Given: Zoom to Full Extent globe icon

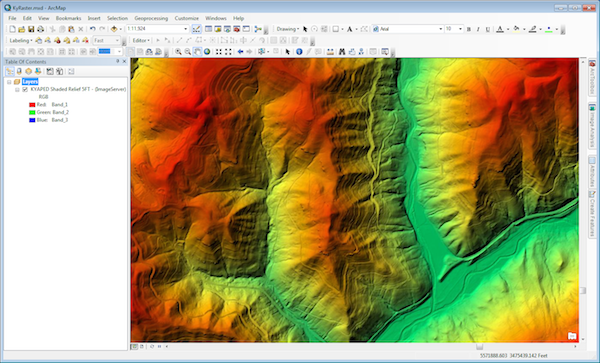Looking at the screenshot, I should [x=207, y=52].
